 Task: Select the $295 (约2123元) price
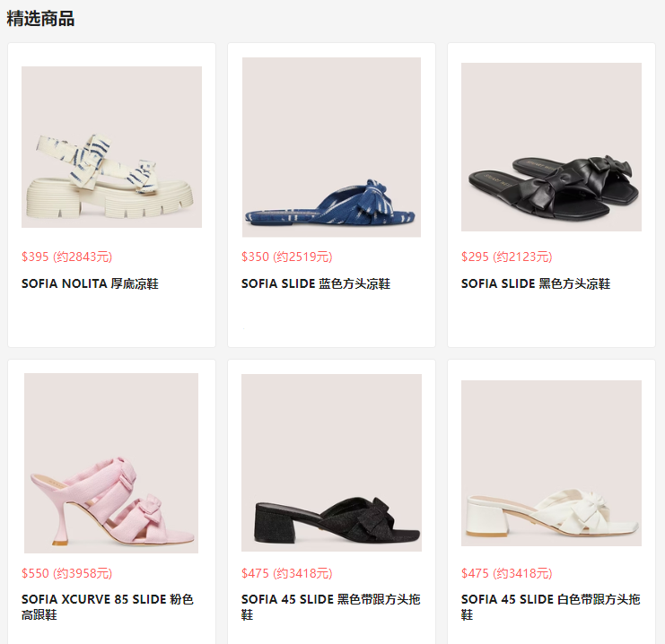tap(507, 257)
